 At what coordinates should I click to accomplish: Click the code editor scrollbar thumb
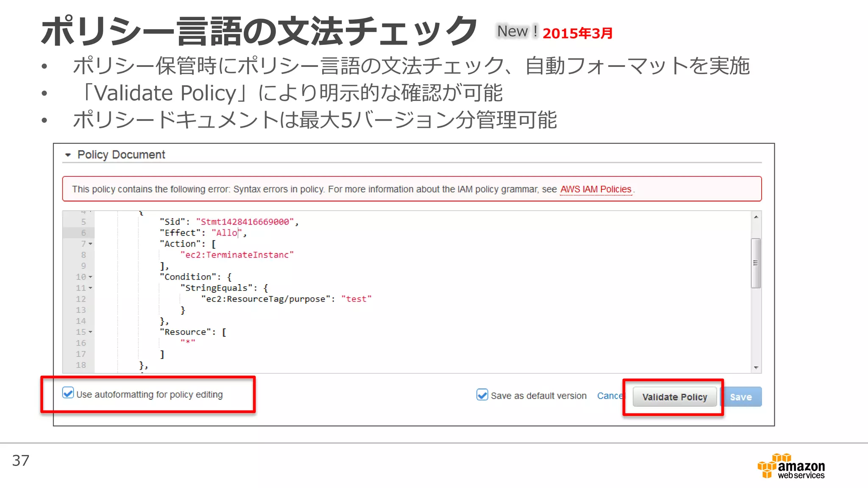point(756,263)
